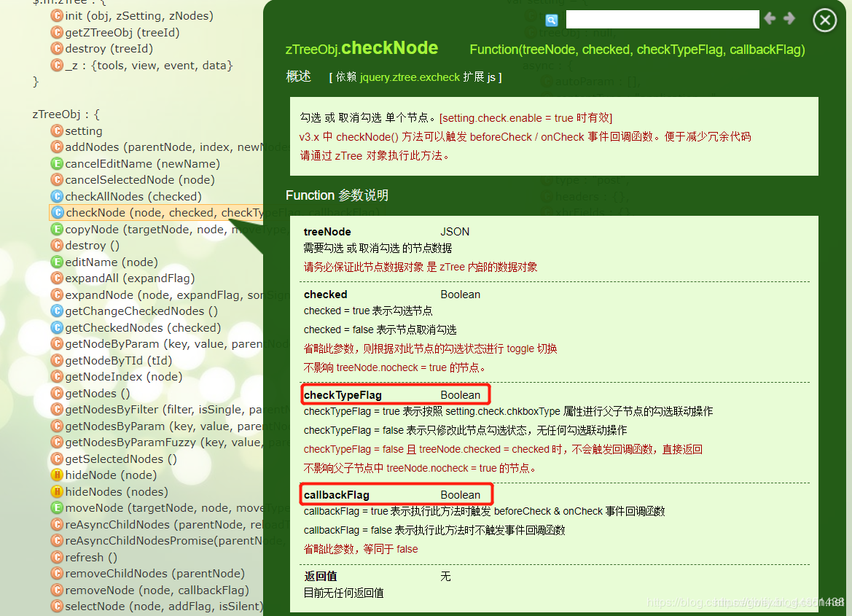The image size is (852, 616).
Task: Click the callbackFlag parameter name
Action: pyautogui.click(x=336, y=495)
